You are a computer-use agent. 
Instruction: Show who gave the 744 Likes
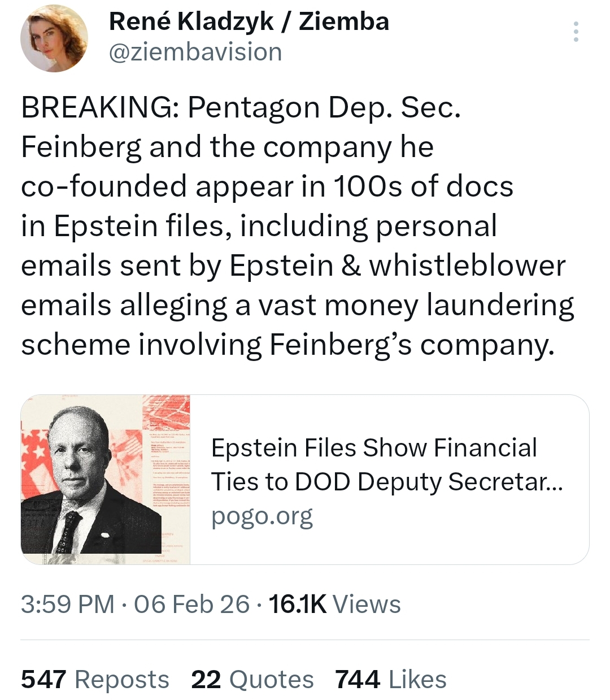(x=390, y=679)
